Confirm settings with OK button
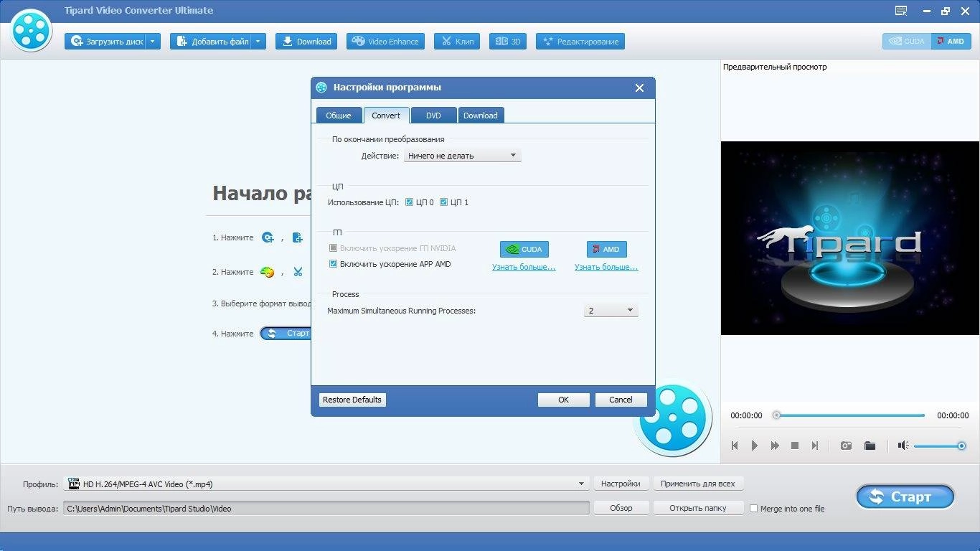 click(x=564, y=400)
